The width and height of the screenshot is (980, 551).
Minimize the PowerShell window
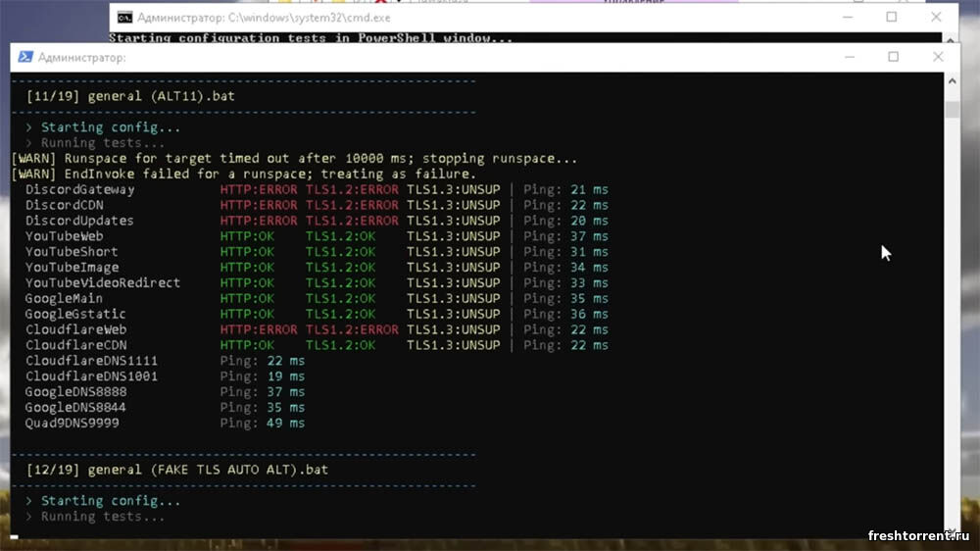point(848,57)
